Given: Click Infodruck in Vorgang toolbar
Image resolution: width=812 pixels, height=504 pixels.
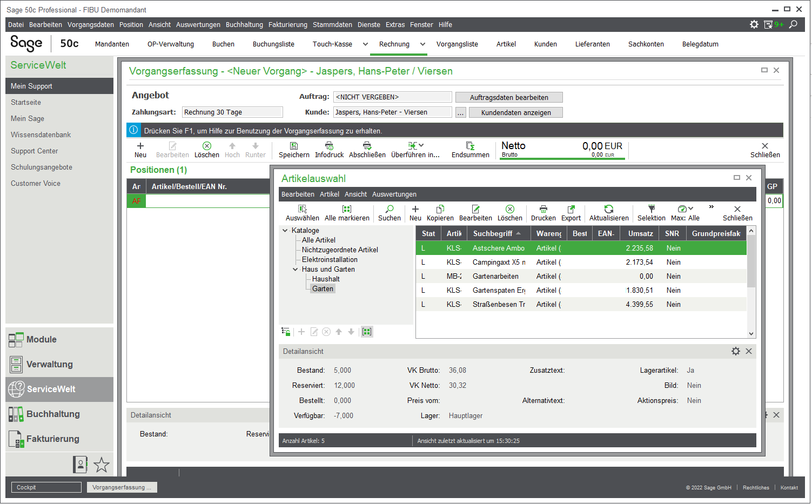Looking at the screenshot, I should 329,146.
